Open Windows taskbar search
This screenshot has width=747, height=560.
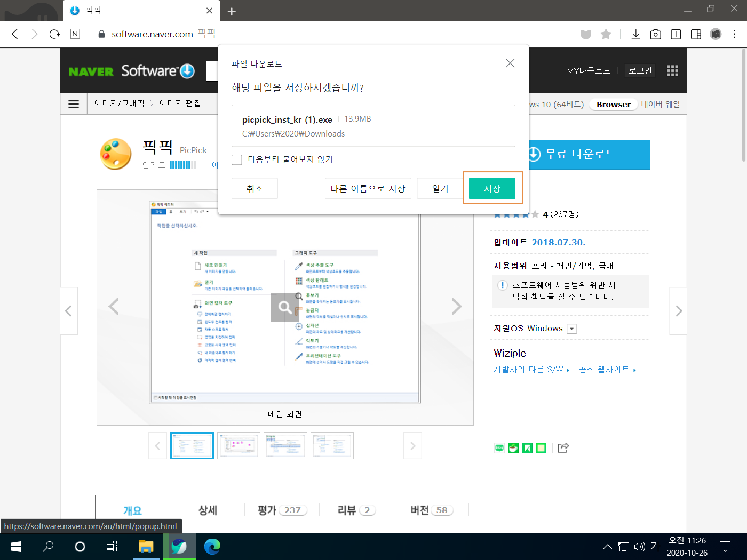tap(48, 547)
